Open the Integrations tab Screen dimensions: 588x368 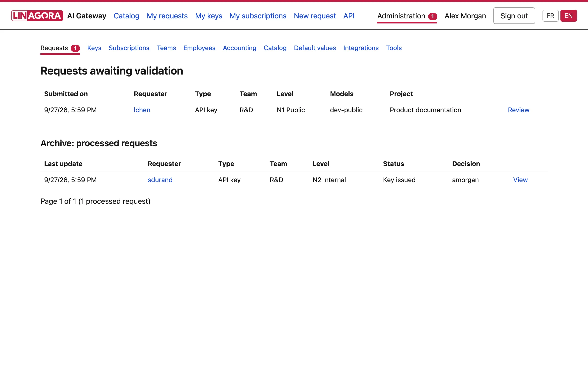coord(361,48)
